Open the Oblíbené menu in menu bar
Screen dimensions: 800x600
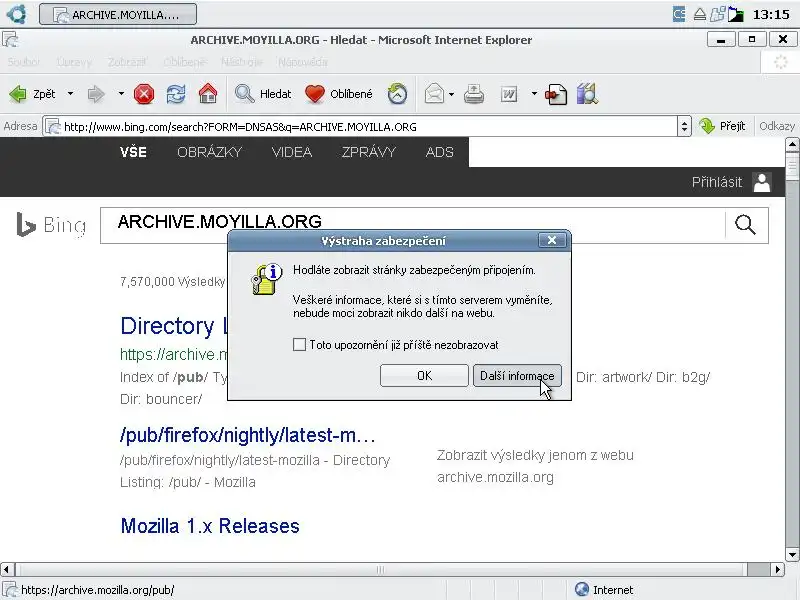[185, 62]
